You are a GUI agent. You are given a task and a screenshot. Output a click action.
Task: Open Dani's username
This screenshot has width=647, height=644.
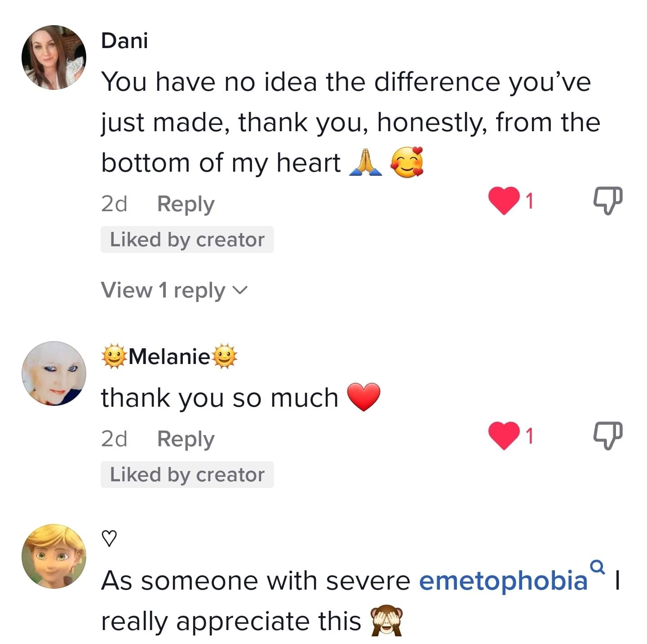124,41
